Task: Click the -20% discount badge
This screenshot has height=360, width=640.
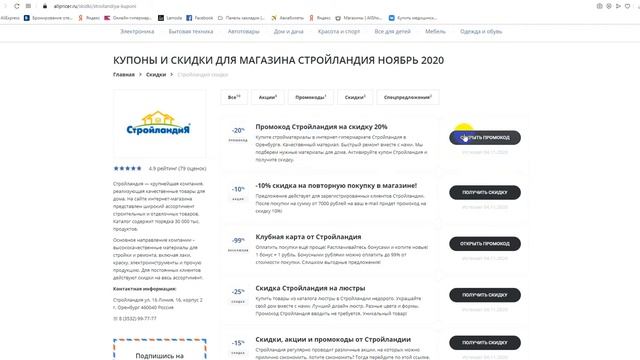Action: pos(238,131)
